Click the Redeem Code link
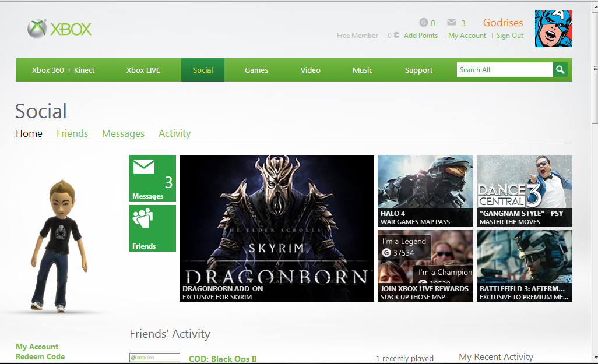 coord(40,356)
